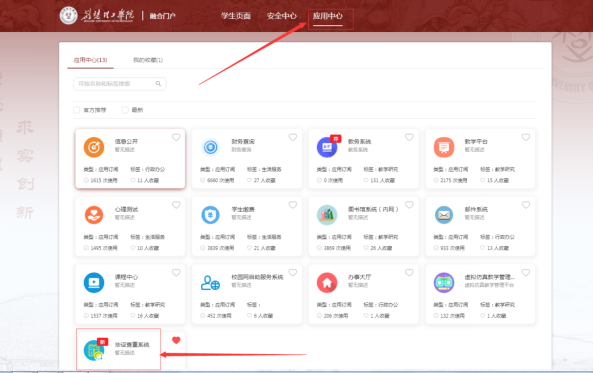593x373 pixels.
Task: Favorite the 校园网自助服务系统 app with its heart
Action: (x=293, y=273)
